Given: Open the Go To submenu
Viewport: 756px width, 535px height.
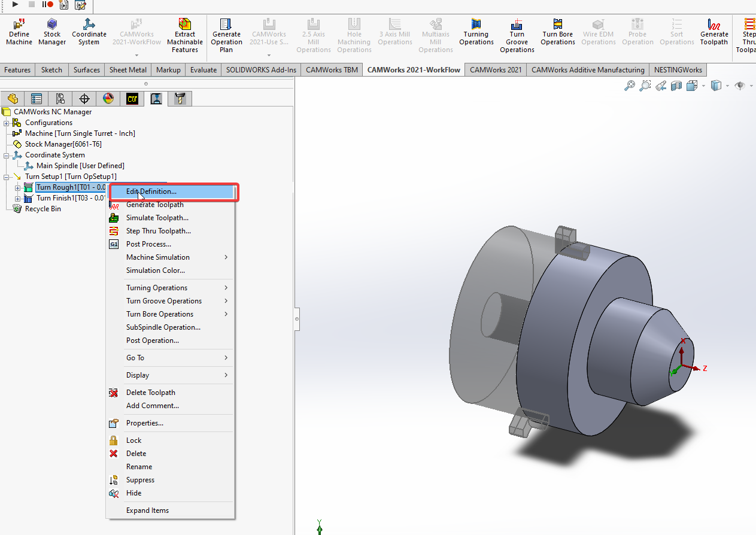Looking at the screenshot, I should (x=170, y=358).
